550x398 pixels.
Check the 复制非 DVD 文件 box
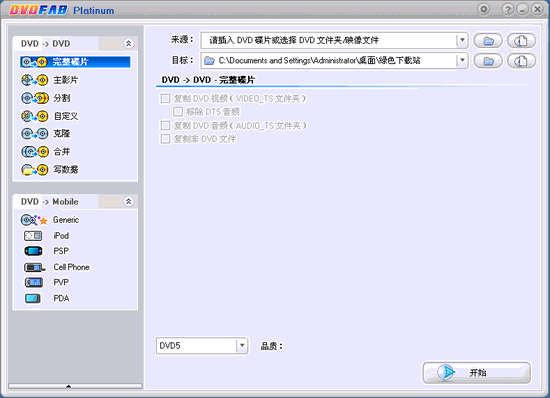[165, 139]
